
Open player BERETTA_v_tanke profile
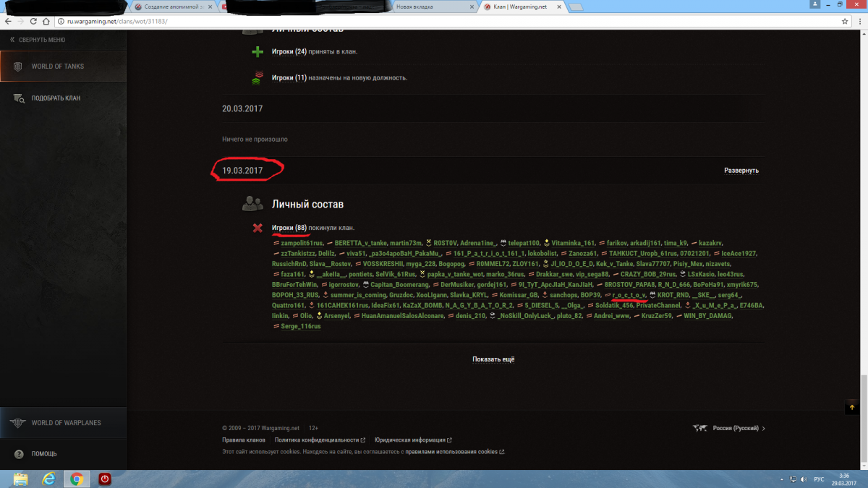pyautogui.click(x=362, y=243)
